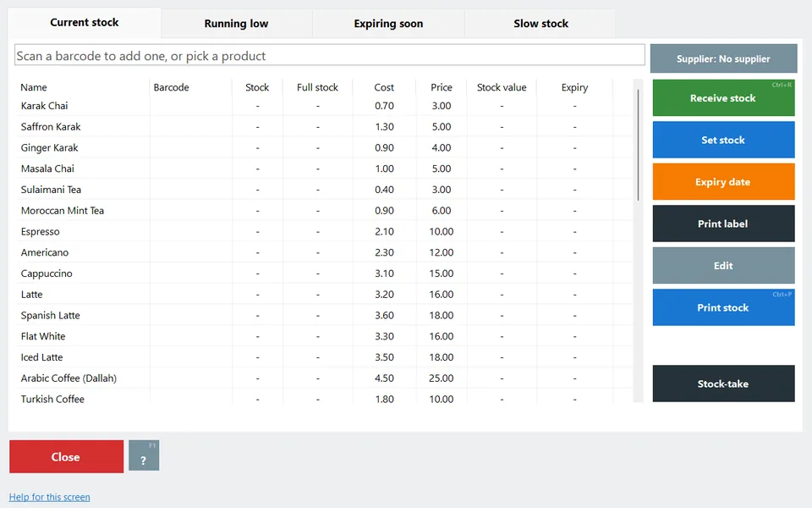812x508 pixels.
Task: Open the Expiring soon tab
Action: [388, 24]
